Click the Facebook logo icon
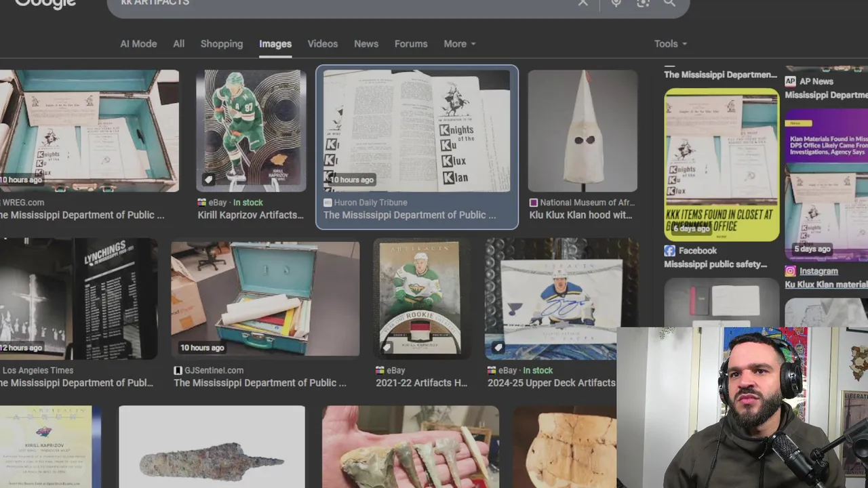This screenshot has width=868, height=488. 670,251
